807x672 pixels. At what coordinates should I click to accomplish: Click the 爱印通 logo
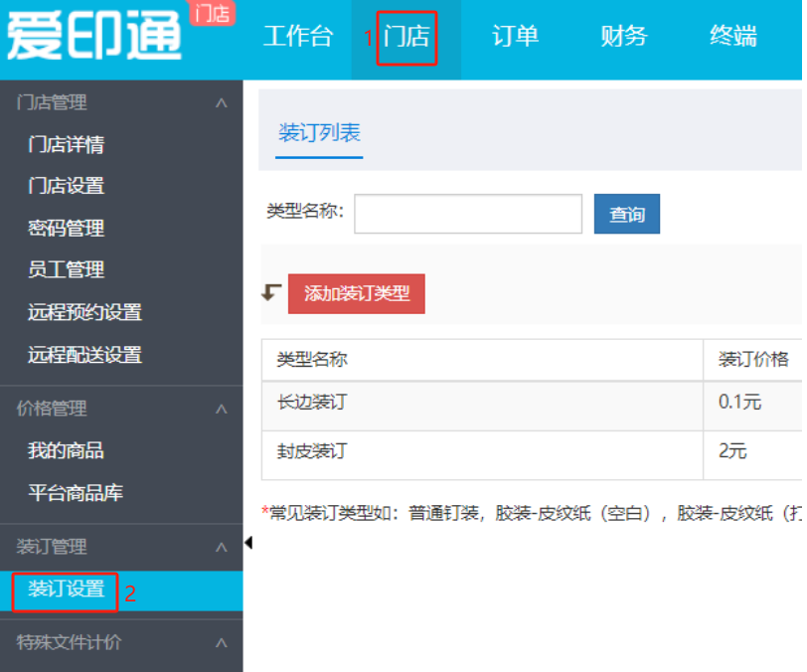[x=94, y=38]
